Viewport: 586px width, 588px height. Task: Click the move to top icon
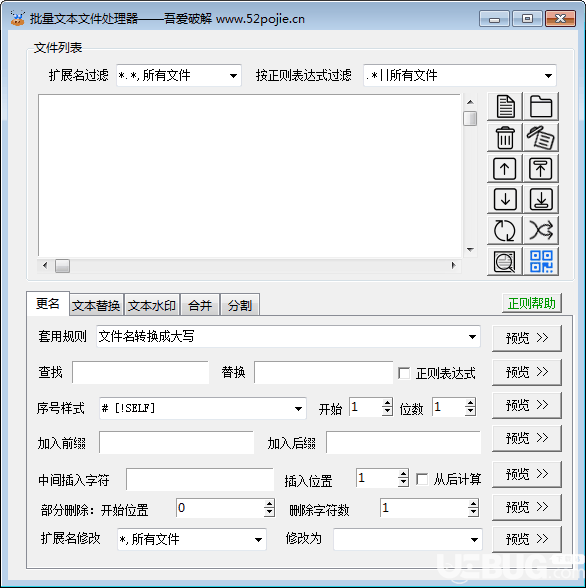tap(541, 169)
